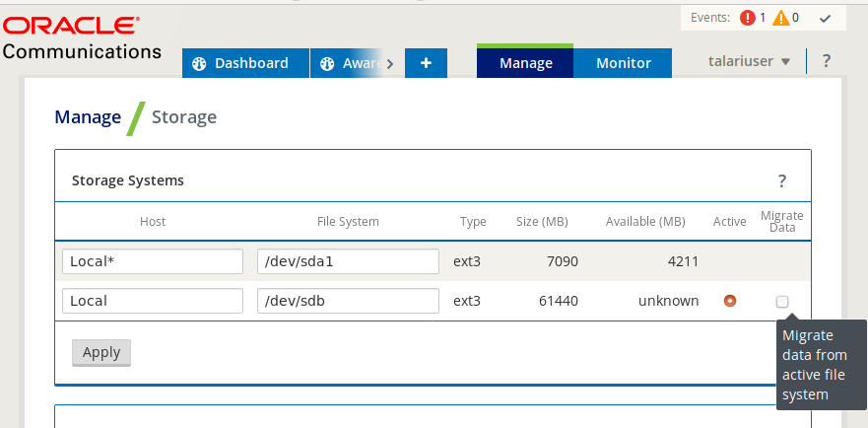868x428 pixels.
Task: Open the top-right help question mark
Action: click(826, 61)
